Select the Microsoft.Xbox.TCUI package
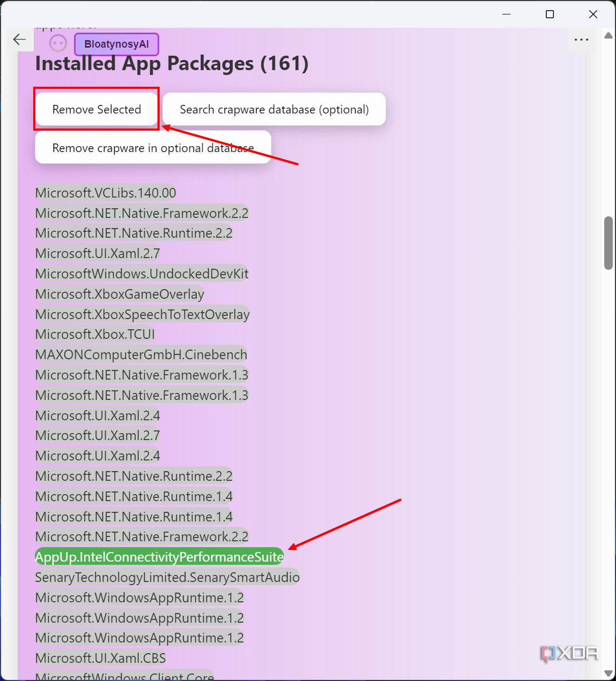The height and width of the screenshot is (681, 616). [94, 334]
